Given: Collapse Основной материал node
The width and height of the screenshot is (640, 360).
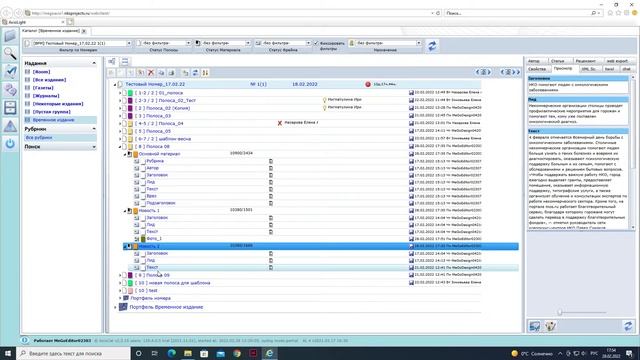Looking at the screenshot, I should point(125,154).
